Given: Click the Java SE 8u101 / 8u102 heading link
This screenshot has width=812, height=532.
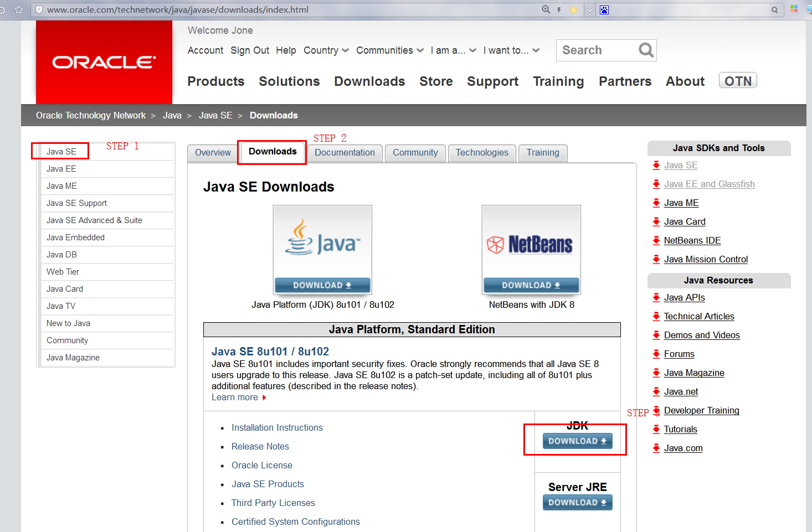Looking at the screenshot, I should point(270,352).
